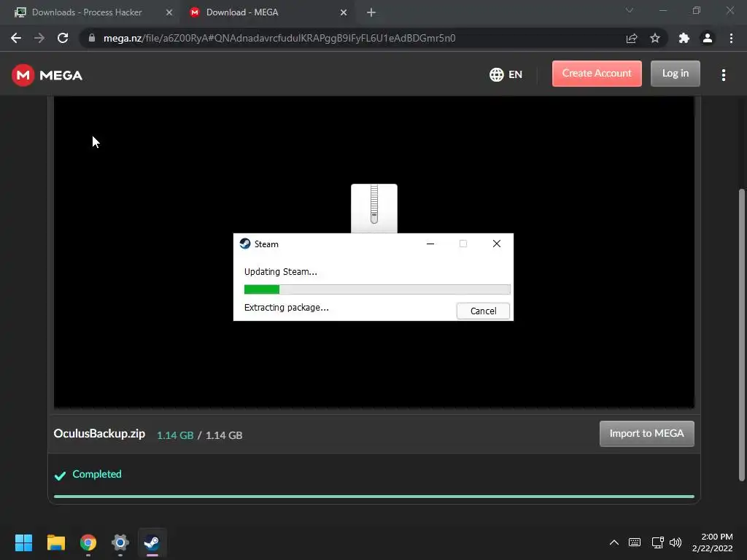This screenshot has width=747, height=560.
Task: Click the Chrome taskbar icon
Action: 88,542
